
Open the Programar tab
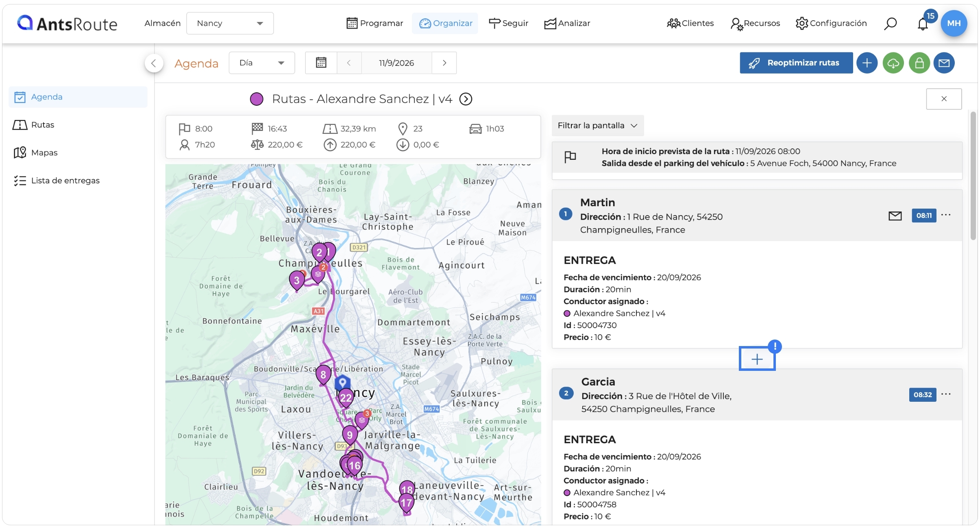(375, 23)
